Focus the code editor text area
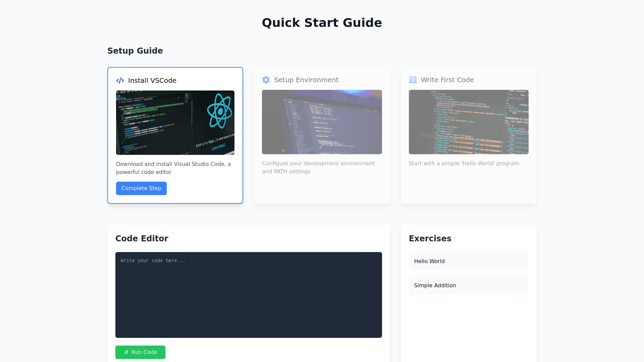The height and width of the screenshot is (362, 644). [x=249, y=295]
